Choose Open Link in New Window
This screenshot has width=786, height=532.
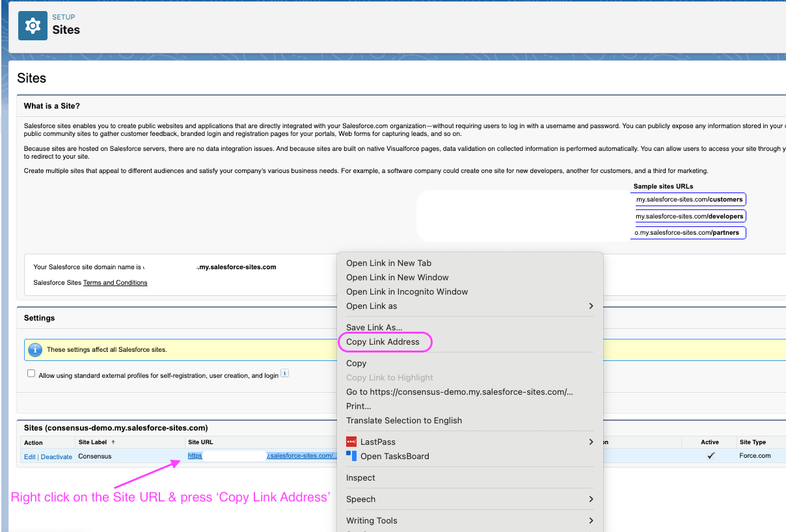point(470,277)
